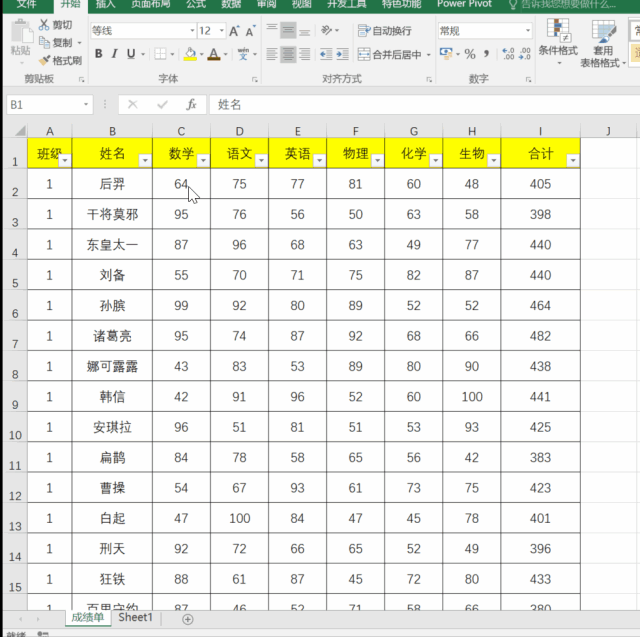Click Decrease Indent icon
640x637 pixels.
326,54
